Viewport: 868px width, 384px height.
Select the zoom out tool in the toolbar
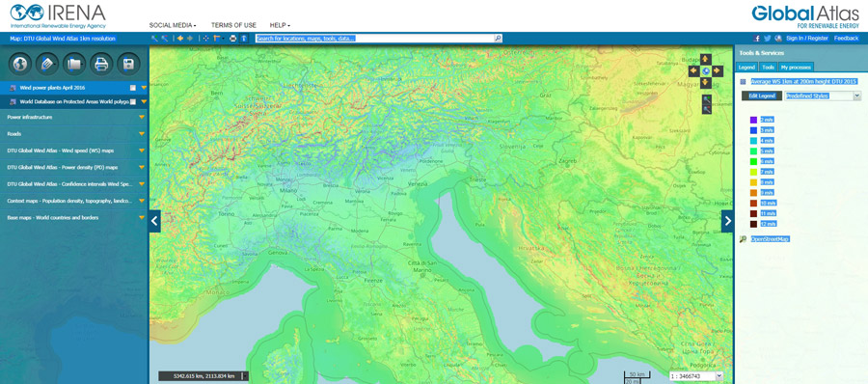(x=164, y=39)
